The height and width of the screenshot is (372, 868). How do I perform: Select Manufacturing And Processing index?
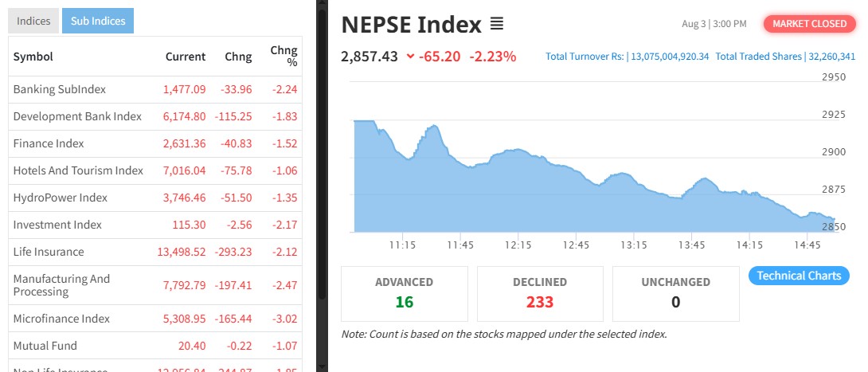pyautogui.click(x=62, y=285)
